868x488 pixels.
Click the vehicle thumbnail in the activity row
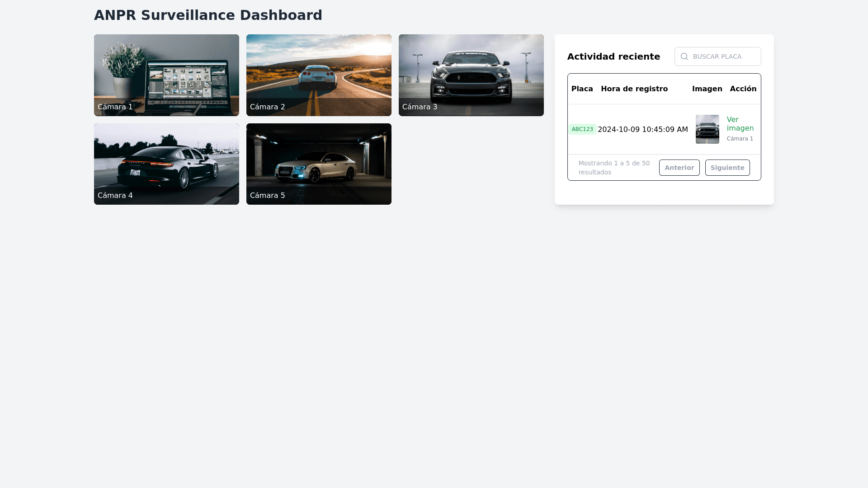click(708, 129)
